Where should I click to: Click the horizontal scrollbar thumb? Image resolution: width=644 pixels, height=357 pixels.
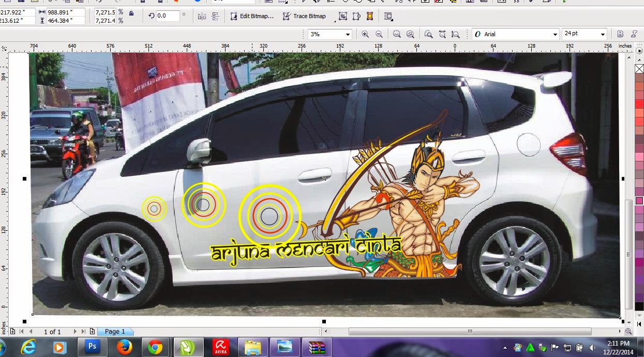point(470,331)
